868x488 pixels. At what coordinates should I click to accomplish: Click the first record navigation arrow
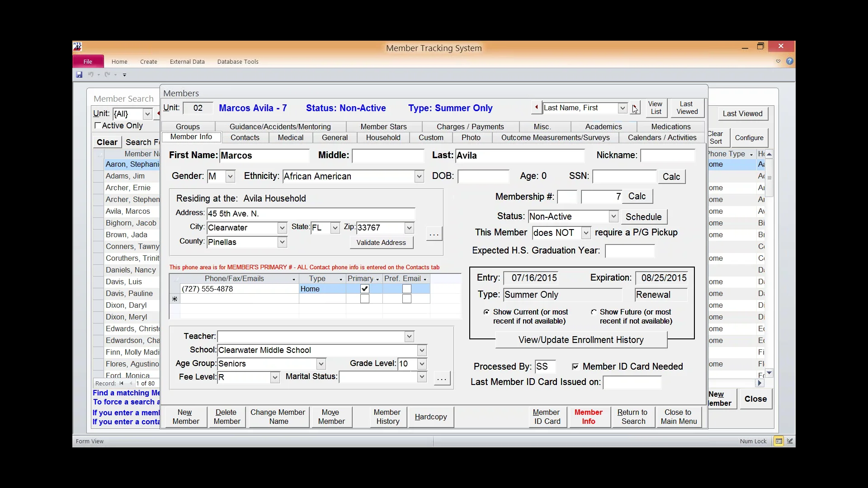[x=121, y=383]
